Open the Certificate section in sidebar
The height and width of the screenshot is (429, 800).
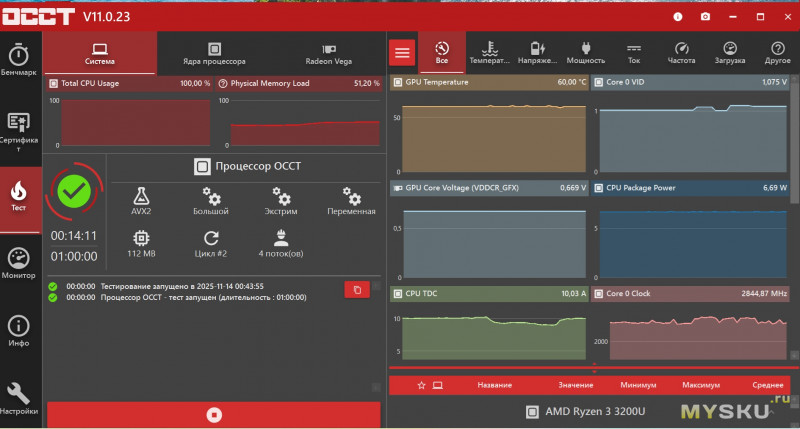(x=21, y=130)
